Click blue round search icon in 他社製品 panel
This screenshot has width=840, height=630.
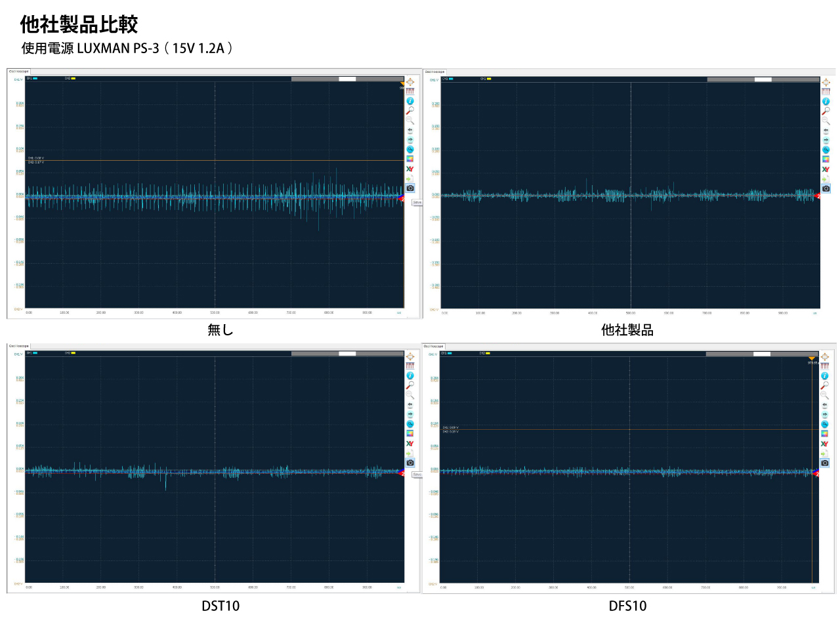(826, 150)
